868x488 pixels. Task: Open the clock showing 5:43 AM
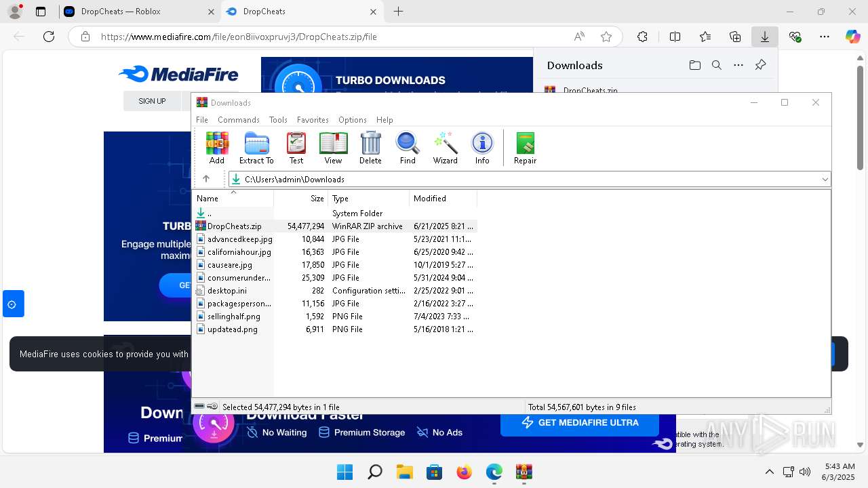point(840,472)
